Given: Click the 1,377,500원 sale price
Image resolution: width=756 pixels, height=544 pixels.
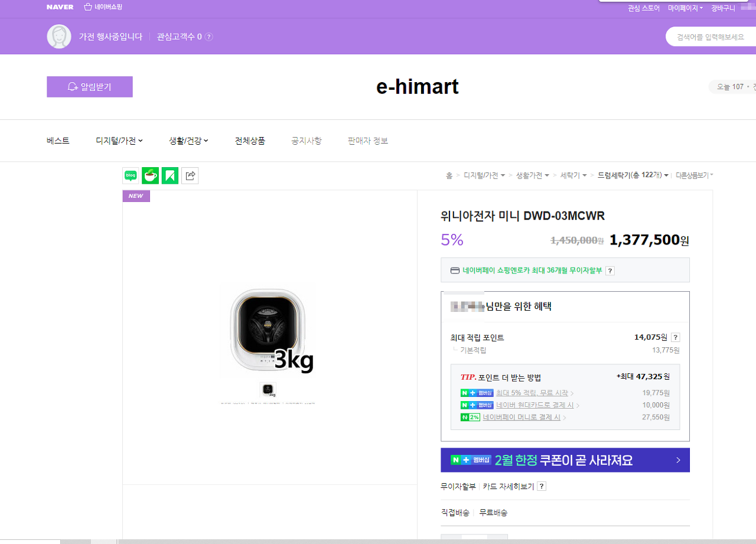Looking at the screenshot, I should [x=649, y=240].
